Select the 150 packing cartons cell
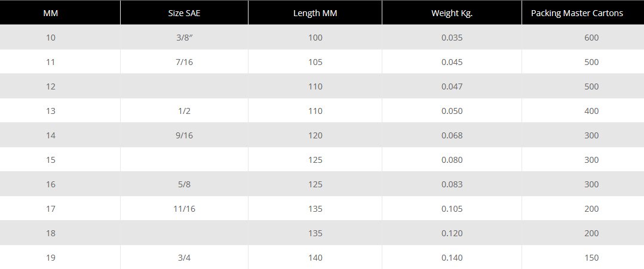 (x=591, y=258)
